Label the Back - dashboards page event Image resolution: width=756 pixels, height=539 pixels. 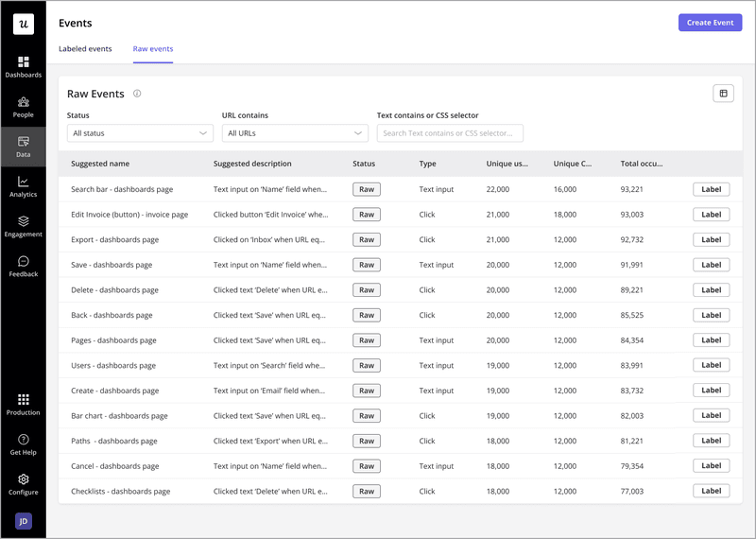pos(712,315)
